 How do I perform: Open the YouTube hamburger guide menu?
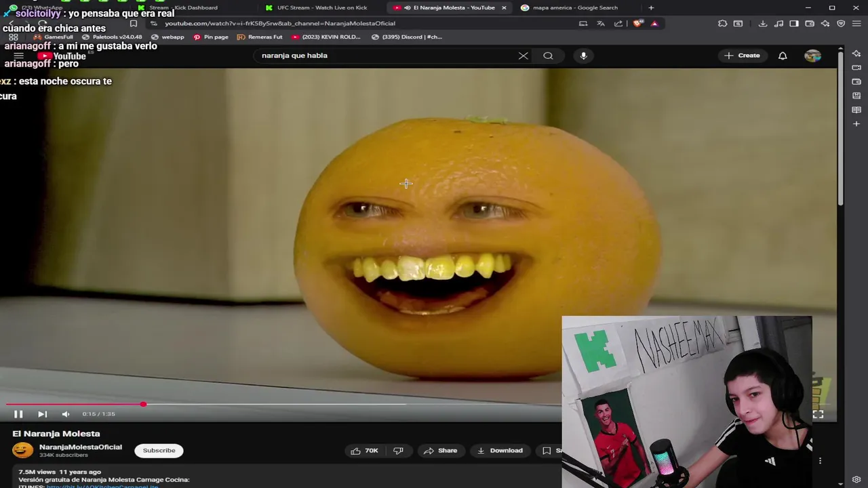coord(18,56)
